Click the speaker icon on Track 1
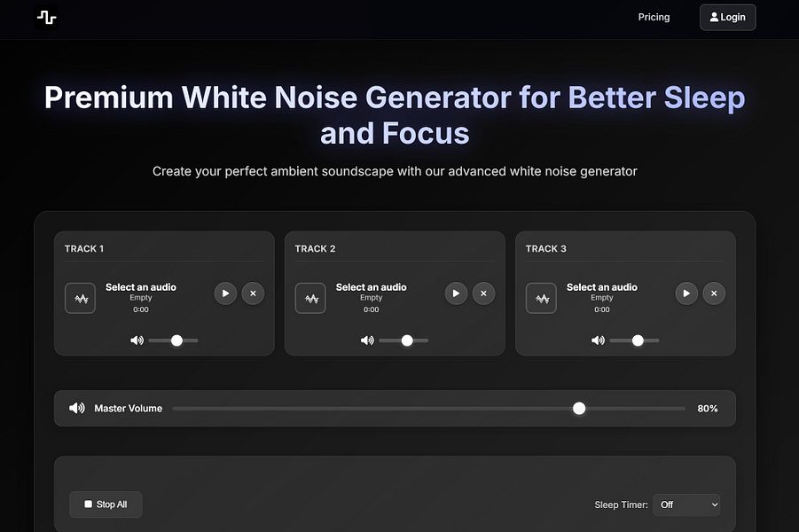This screenshot has width=799, height=532. [137, 340]
